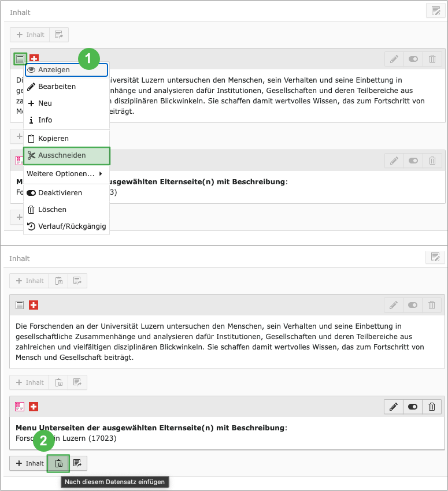
Task: Click the greyed pencil icon of the lower panel's text element
Action: coord(394,305)
